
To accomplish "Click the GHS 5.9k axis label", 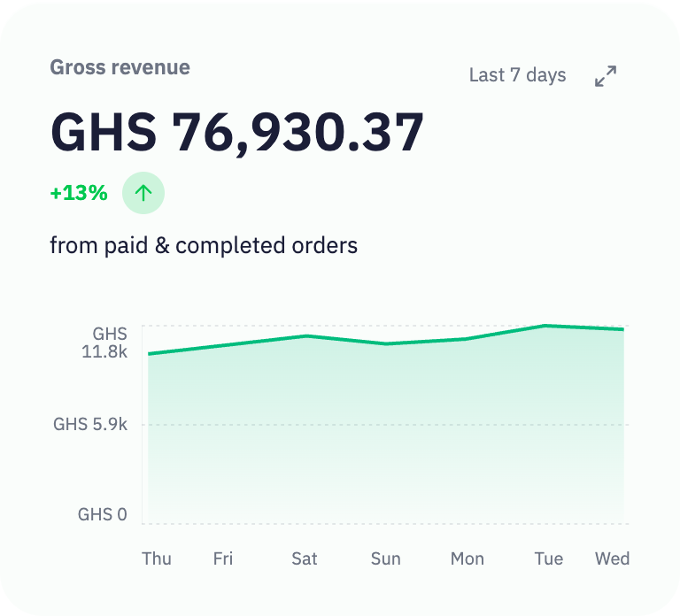I will coord(90,424).
